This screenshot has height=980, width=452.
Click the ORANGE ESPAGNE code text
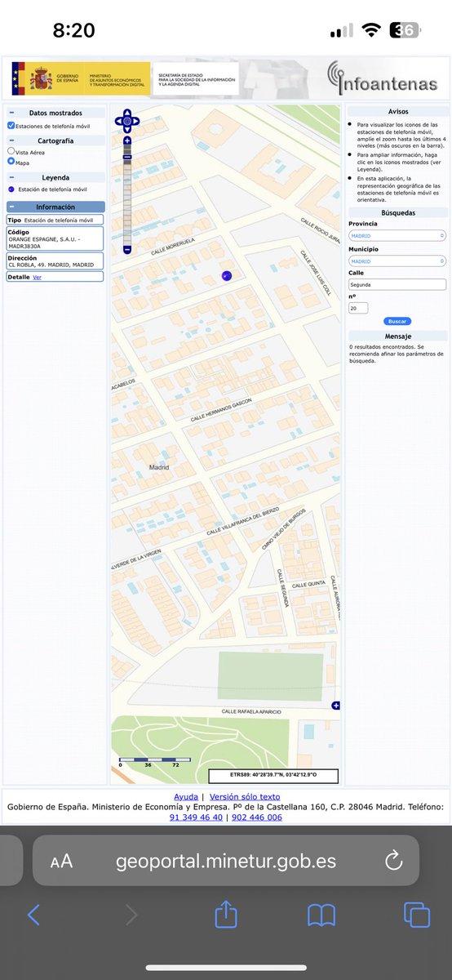tap(42, 242)
